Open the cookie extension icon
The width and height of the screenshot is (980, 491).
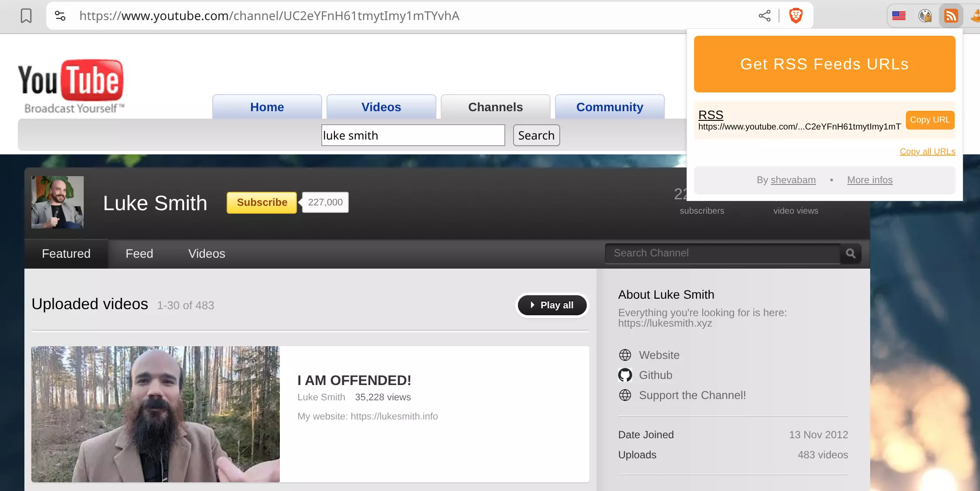[925, 16]
